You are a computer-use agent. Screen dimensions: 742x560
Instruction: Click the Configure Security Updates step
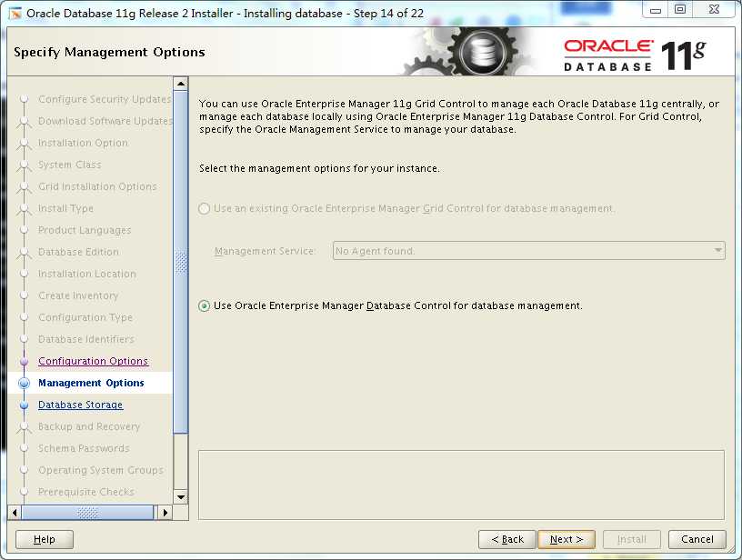[105, 99]
